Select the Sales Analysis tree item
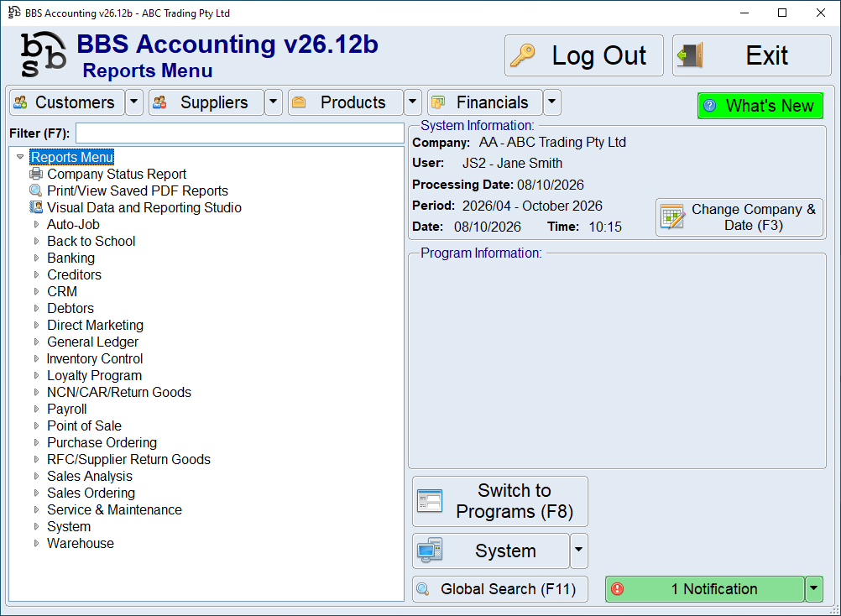 [90, 476]
